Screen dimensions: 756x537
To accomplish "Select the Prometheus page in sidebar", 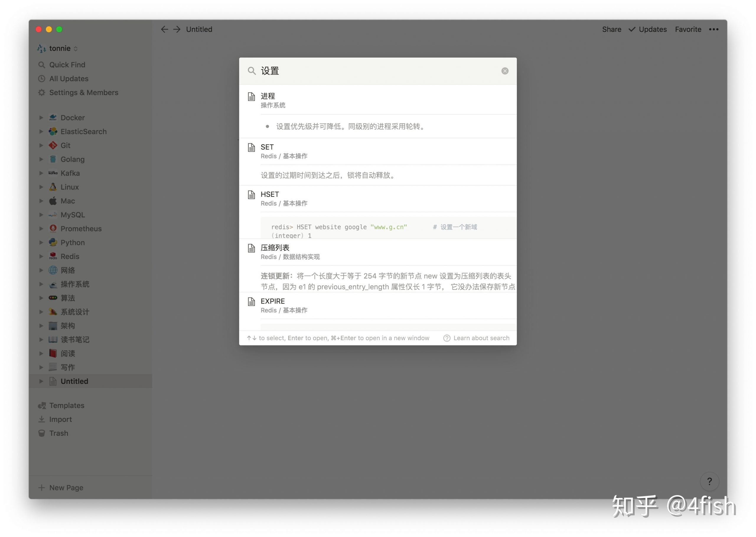I will click(90, 229).
